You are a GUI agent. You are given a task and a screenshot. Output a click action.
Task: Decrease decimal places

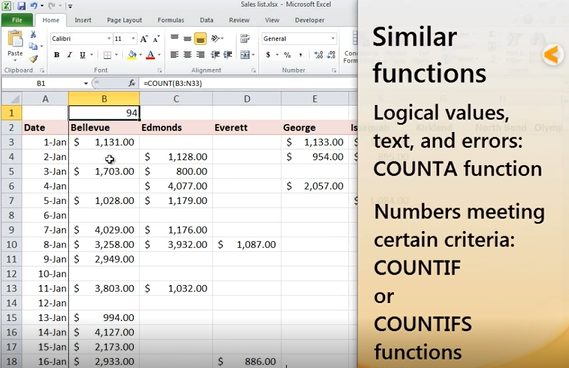[331, 55]
